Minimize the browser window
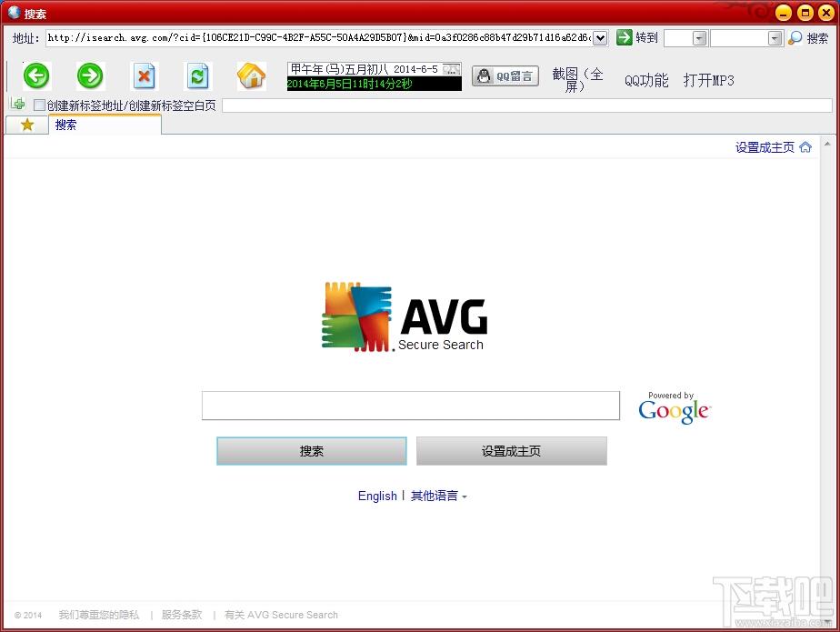The width and height of the screenshot is (840, 632). [x=784, y=13]
